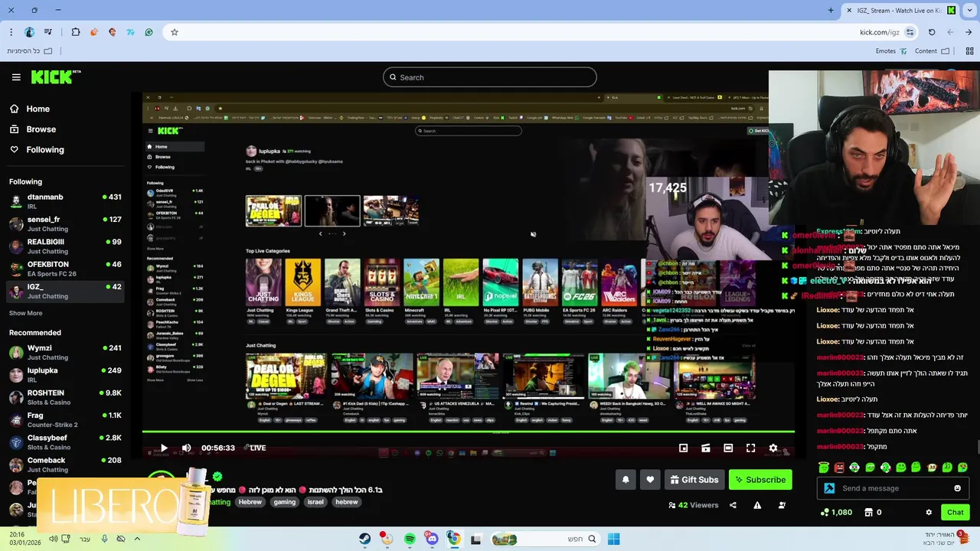
Task: Open OFEKBITON channel in sidebar
Action: (65, 269)
